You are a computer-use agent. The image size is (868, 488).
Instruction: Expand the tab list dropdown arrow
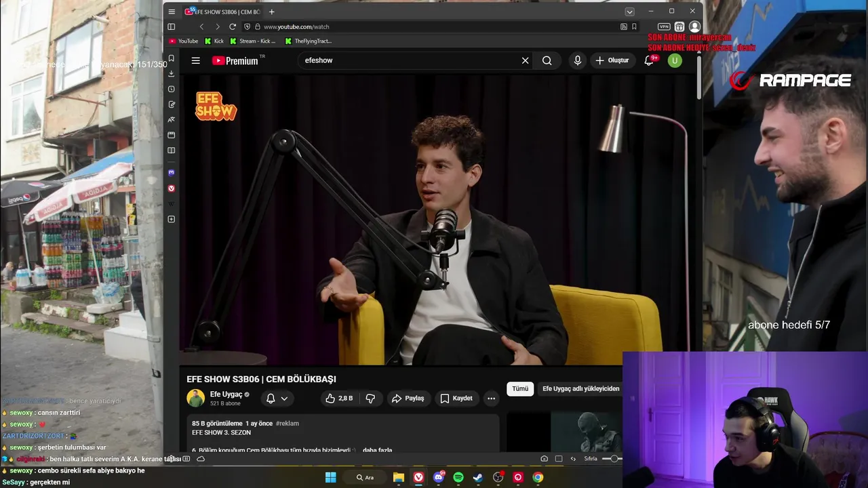[629, 12]
